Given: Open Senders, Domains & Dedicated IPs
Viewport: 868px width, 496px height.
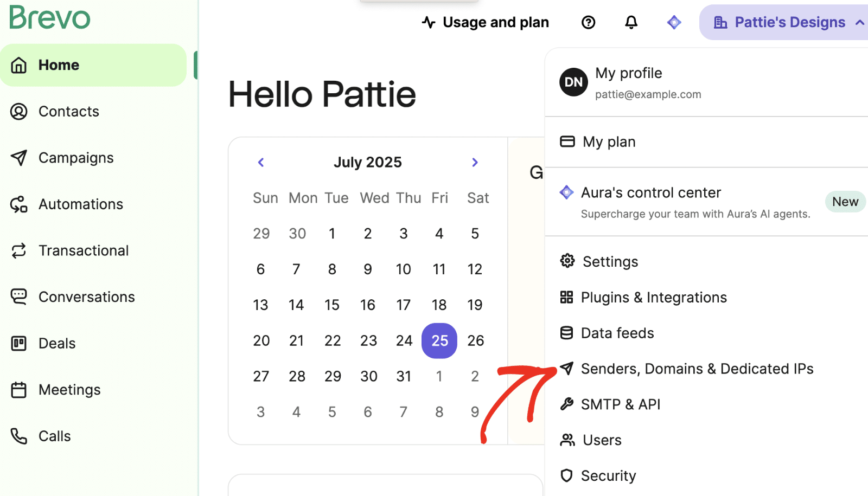Looking at the screenshot, I should coord(697,369).
